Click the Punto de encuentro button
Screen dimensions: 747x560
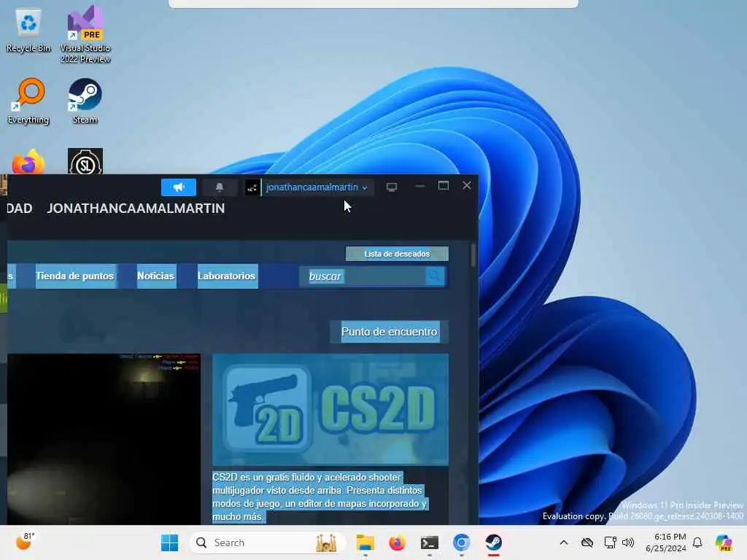(390, 332)
